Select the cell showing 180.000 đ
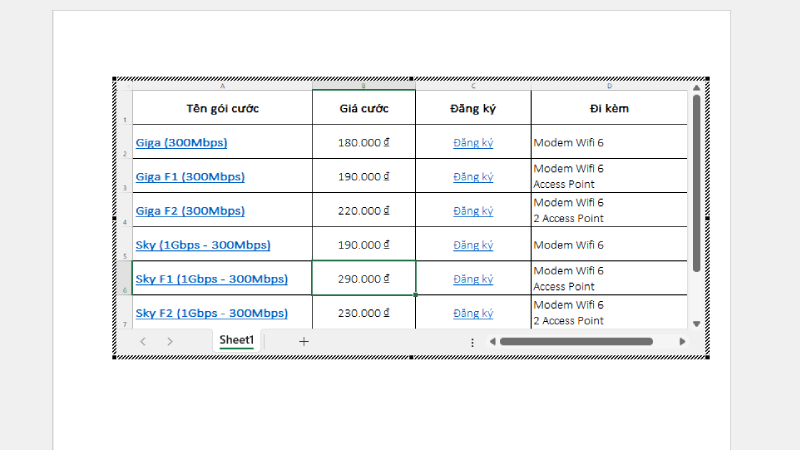The image size is (800, 450). 363,143
